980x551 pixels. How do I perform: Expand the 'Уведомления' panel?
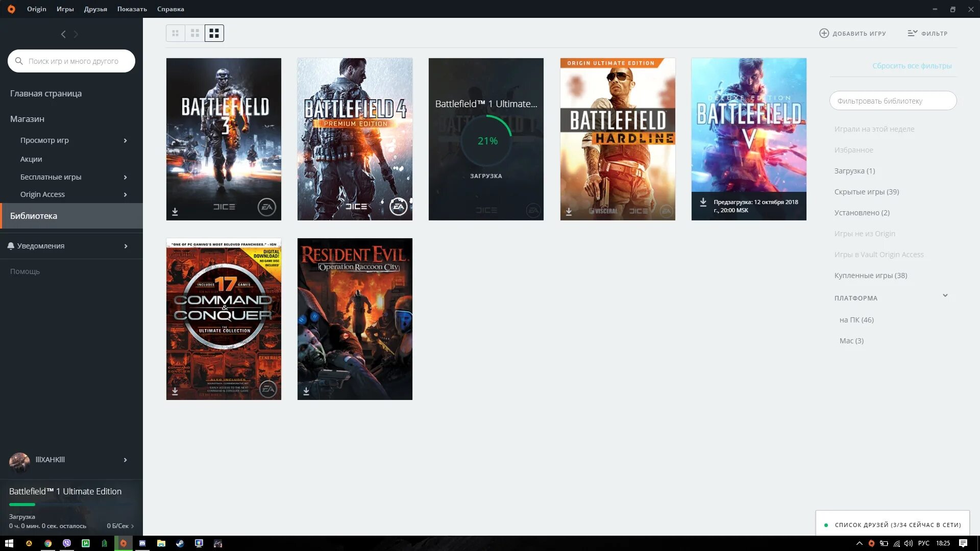point(125,246)
